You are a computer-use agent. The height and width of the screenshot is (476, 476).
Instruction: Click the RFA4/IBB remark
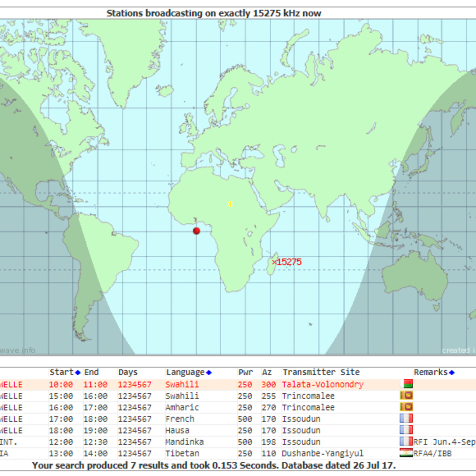(432, 454)
